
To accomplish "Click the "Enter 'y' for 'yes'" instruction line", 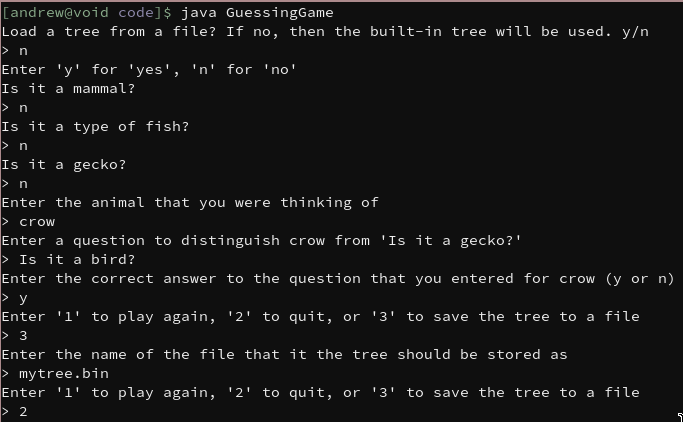I will pos(149,70).
